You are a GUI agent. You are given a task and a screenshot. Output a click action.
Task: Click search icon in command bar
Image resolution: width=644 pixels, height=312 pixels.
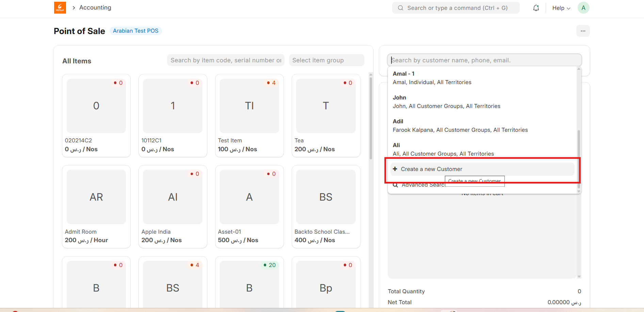point(401,8)
